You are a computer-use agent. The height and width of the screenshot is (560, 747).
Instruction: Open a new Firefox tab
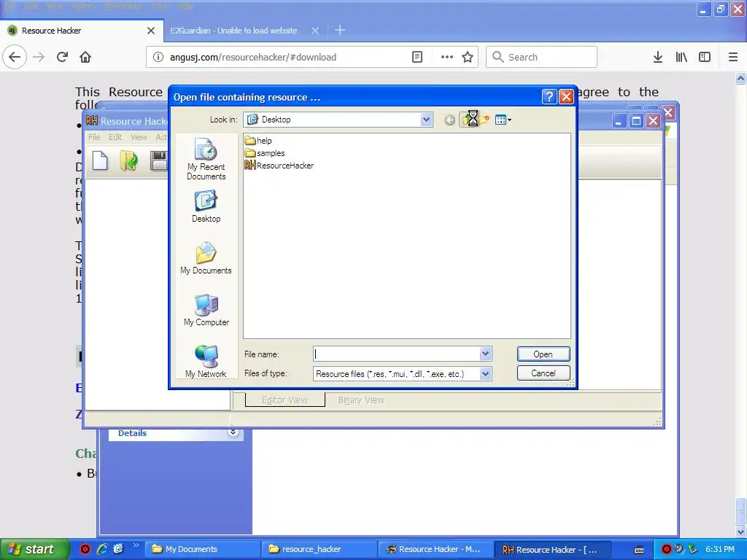[340, 31]
